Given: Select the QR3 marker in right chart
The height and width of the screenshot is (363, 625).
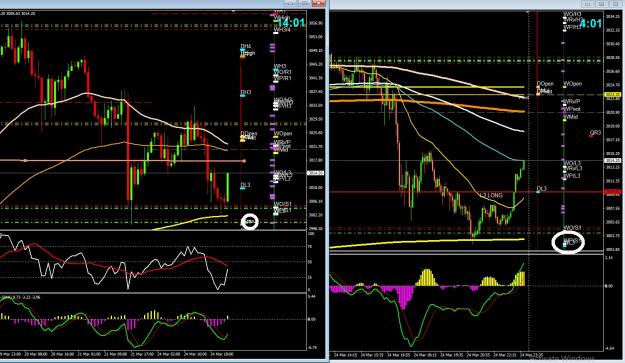Looking at the screenshot, I should [595, 133].
